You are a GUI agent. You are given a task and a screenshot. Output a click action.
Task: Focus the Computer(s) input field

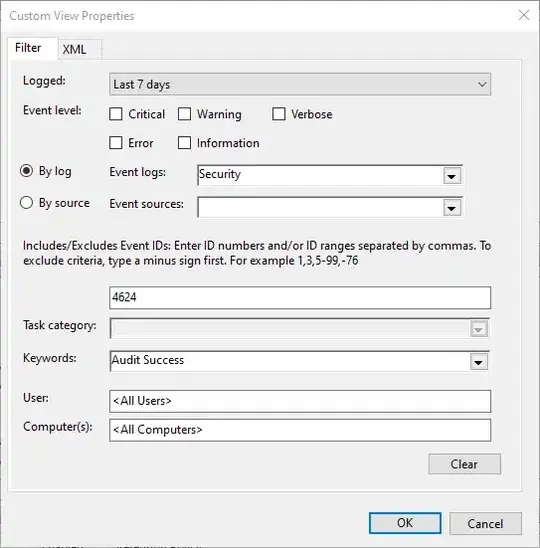click(x=300, y=430)
